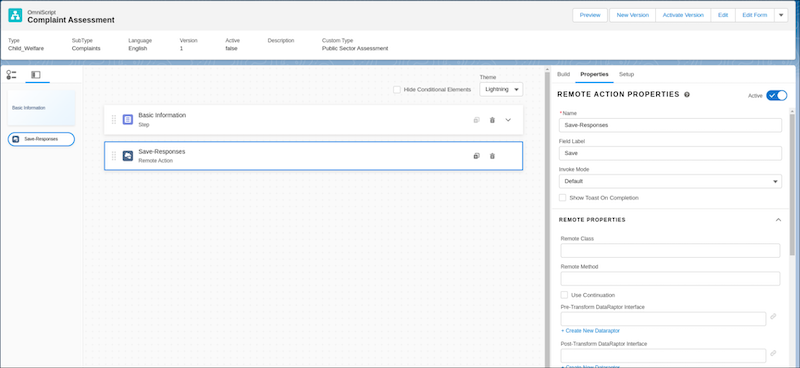The width and height of the screenshot is (800, 368).
Task: Click the Preview button
Action: (590, 15)
